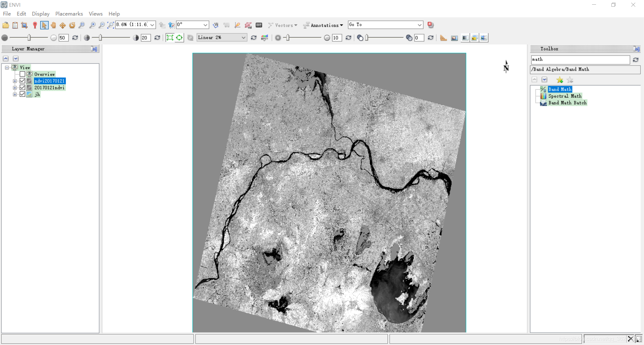Open the Display menu
This screenshot has width=644, height=345.
tap(40, 14)
